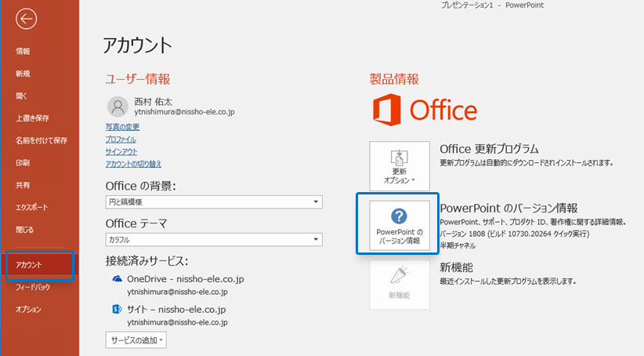Click the back arrow circle icon
Image resolution: width=644 pixels, height=356 pixels.
point(26,19)
